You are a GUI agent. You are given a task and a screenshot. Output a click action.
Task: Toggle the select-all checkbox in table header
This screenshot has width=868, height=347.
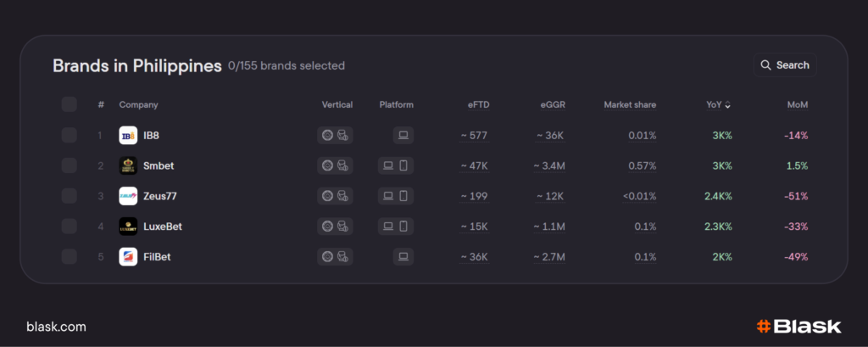(70, 104)
